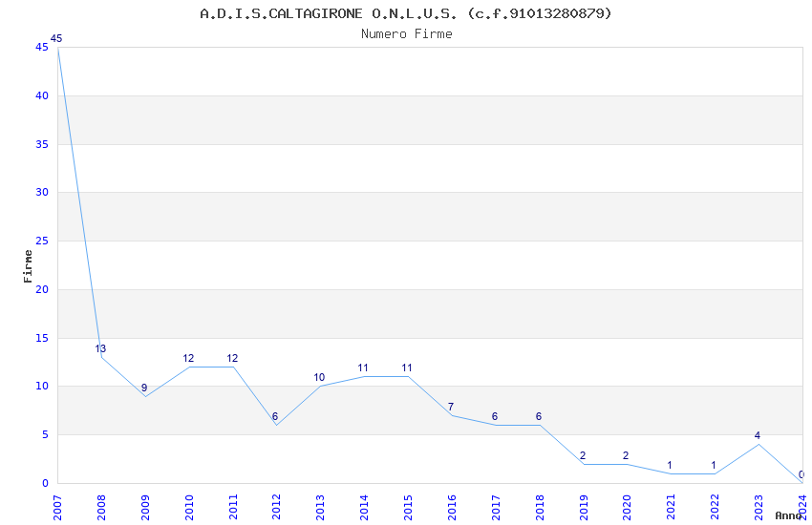Click the data label 11 above year 2014
812x525 pixels.
point(363,367)
